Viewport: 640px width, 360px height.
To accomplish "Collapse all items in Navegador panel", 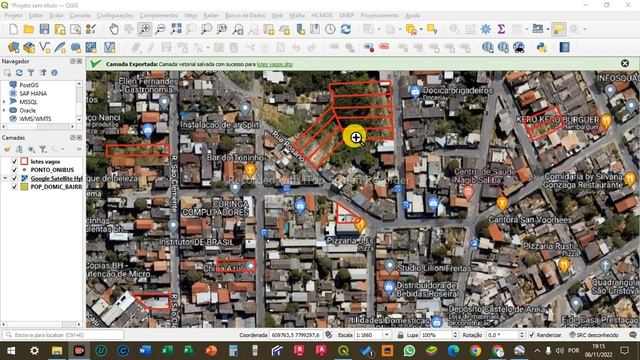I will (43, 73).
